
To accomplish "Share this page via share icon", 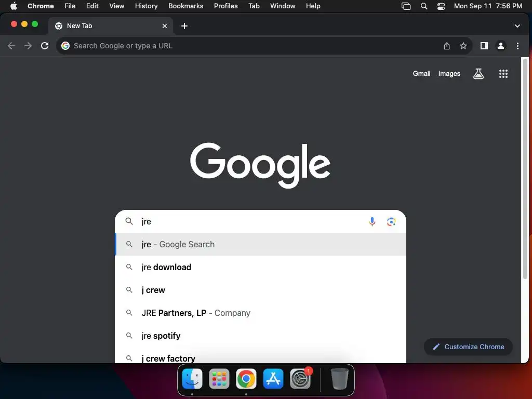I will click(446, 46).
